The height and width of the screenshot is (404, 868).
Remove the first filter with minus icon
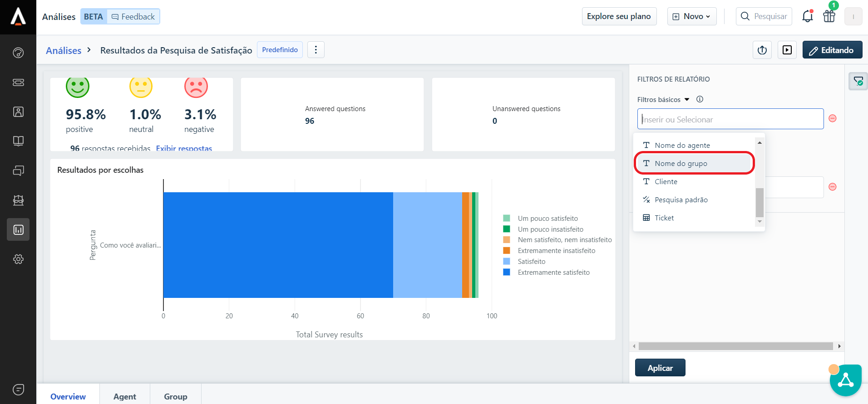coord(833,118)
